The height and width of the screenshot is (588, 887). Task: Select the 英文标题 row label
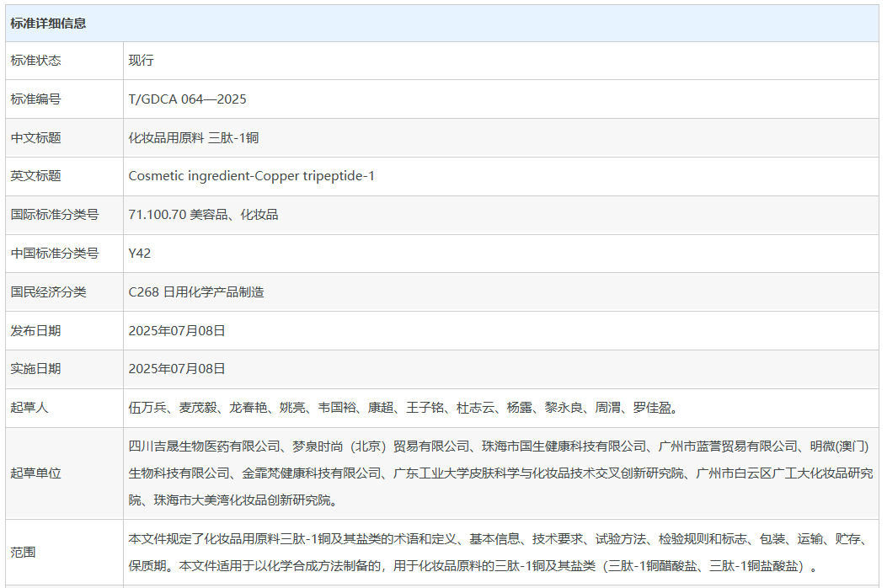(35, 176)
